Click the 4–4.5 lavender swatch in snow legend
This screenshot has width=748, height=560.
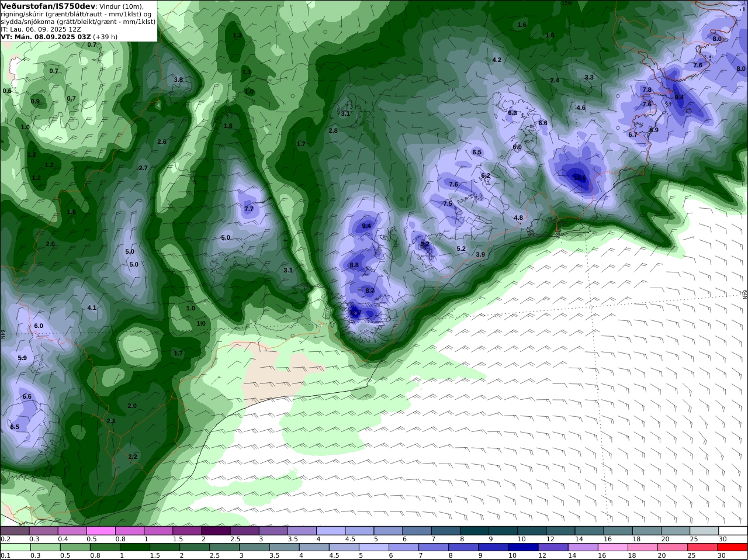pos(332,531)
